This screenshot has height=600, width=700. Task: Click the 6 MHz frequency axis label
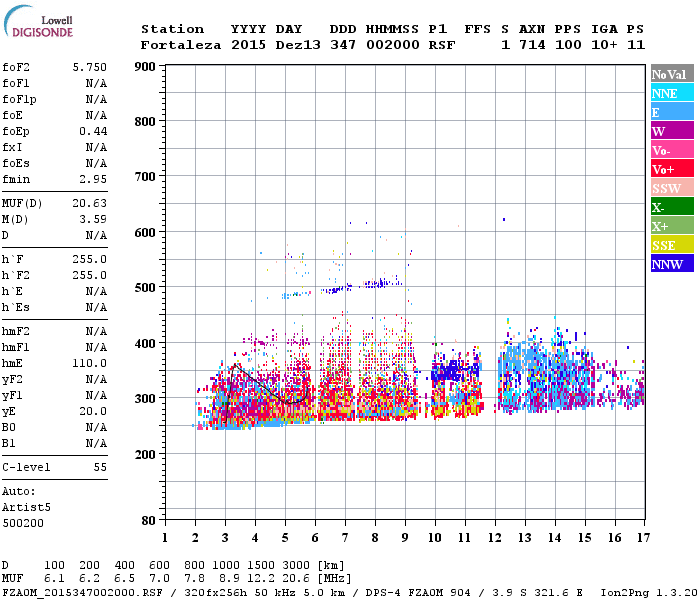click(x=315, y=538)
